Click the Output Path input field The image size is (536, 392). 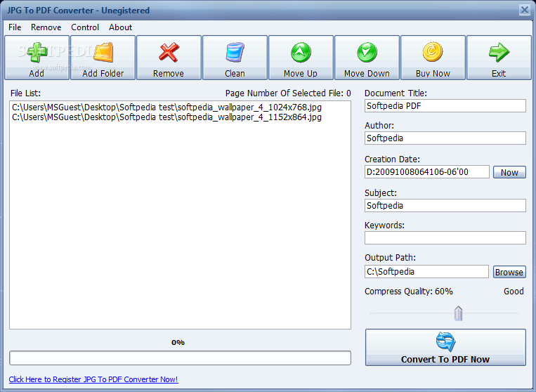pyautogui.click(x=426, y=272)
